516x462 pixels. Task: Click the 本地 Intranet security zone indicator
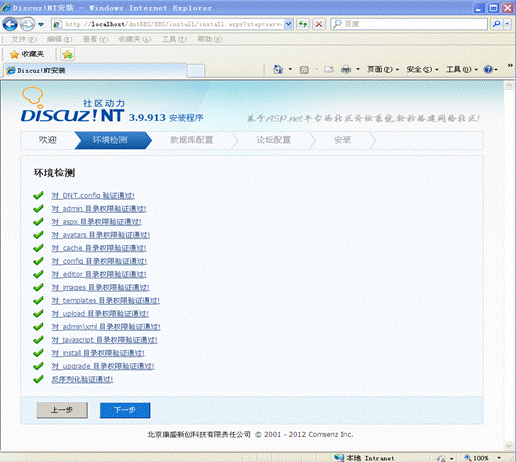point(365,458)
